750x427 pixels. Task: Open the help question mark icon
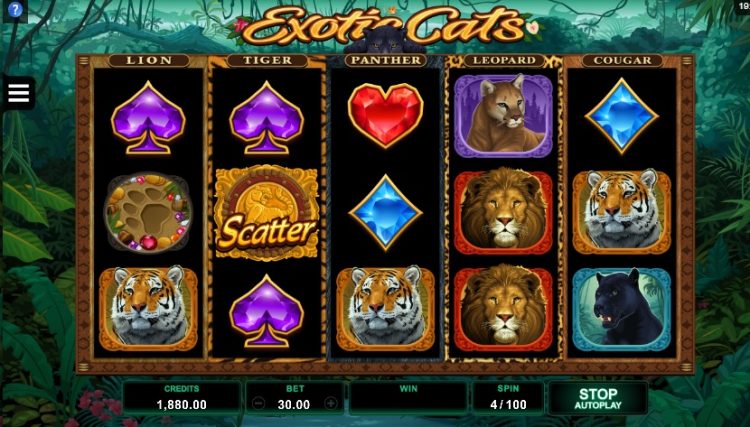(15, 10)
